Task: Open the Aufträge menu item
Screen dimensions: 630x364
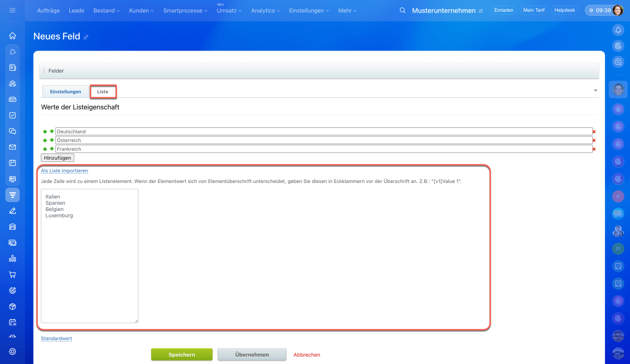Action: coord(48,10)
